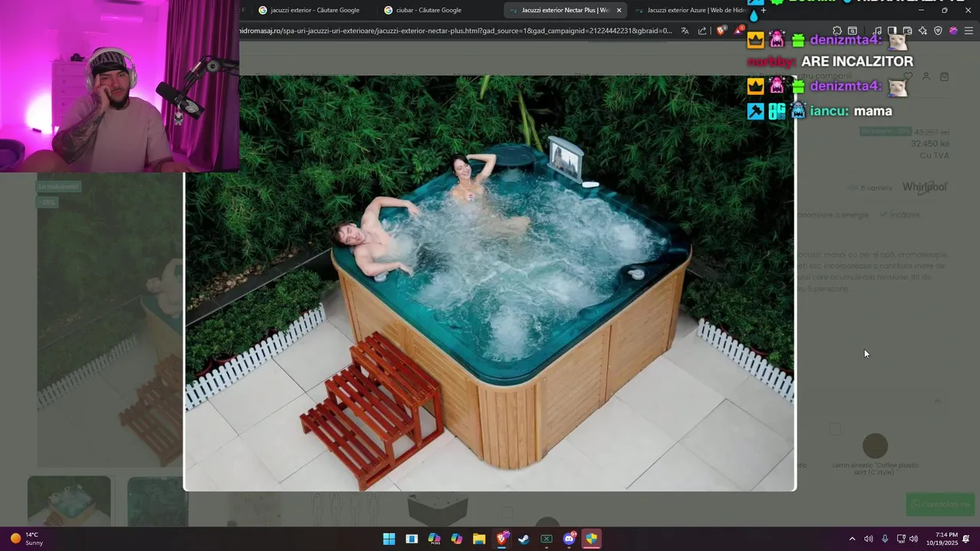Open the Brave Rewards triangle icon
Image resolution: width=980 pixels, height=551 pixels.
point(739,31)
